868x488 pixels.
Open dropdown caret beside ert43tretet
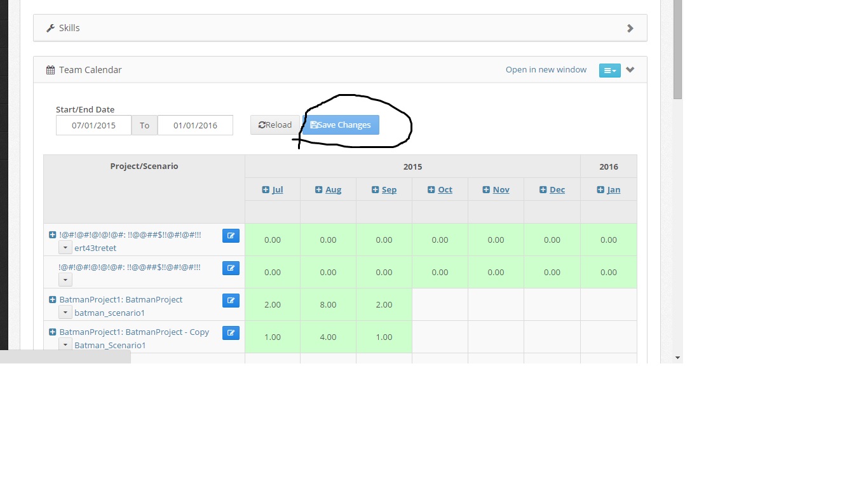[65, 247]
